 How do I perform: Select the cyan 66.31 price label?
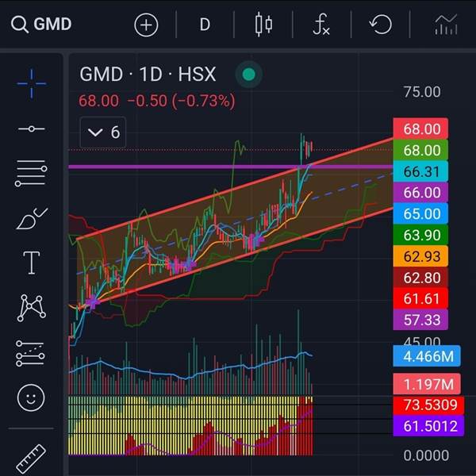(x=420, y=171)
